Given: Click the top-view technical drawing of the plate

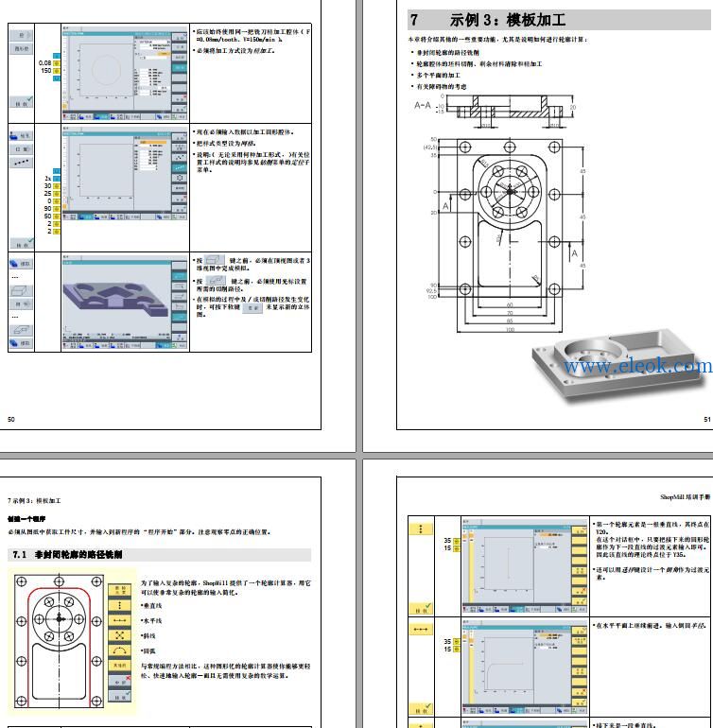Looking at the screenshot, I should point(506,234).
